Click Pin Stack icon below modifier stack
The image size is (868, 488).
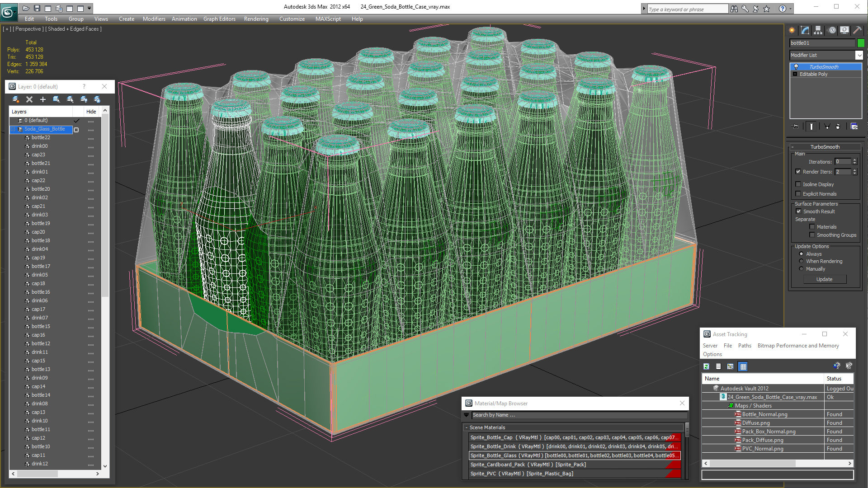pyautogui.click(x=796, y=127)
